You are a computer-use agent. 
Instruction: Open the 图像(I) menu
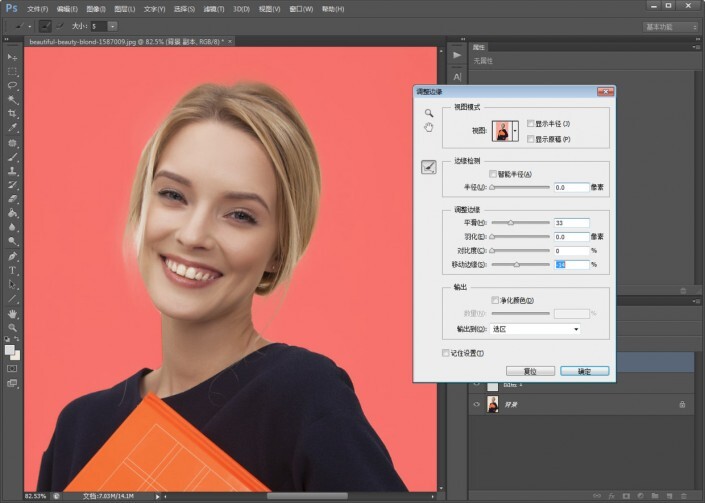[96, 8]
